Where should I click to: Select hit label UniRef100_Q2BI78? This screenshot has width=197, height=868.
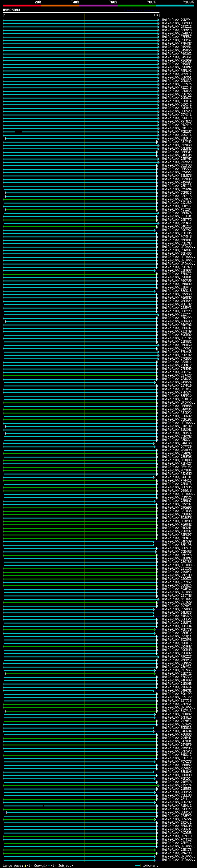point(177,850)
